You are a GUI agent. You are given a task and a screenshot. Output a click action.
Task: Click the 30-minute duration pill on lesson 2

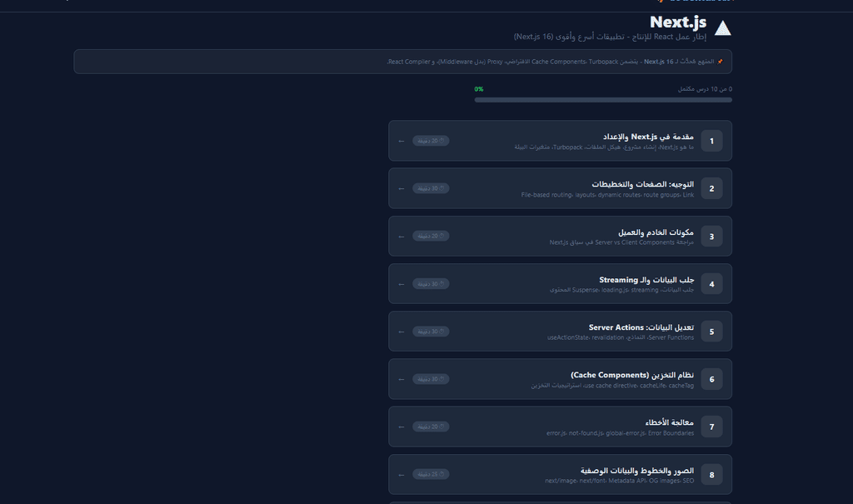click(431, 188)
